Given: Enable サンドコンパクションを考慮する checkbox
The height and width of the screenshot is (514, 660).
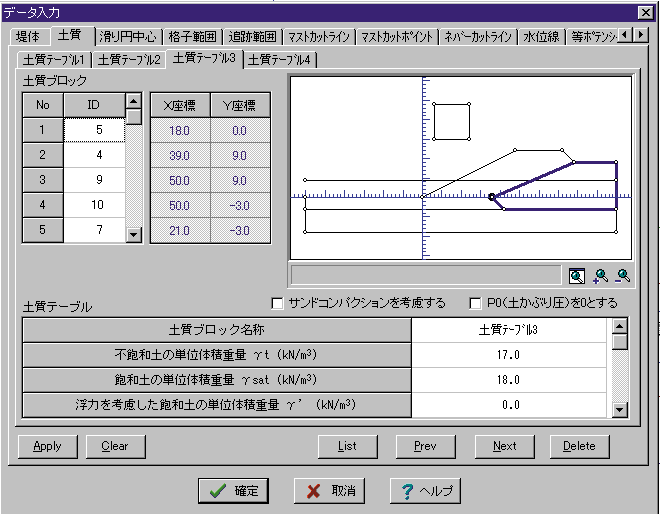Looking at the screenshot, I should 278,303.
